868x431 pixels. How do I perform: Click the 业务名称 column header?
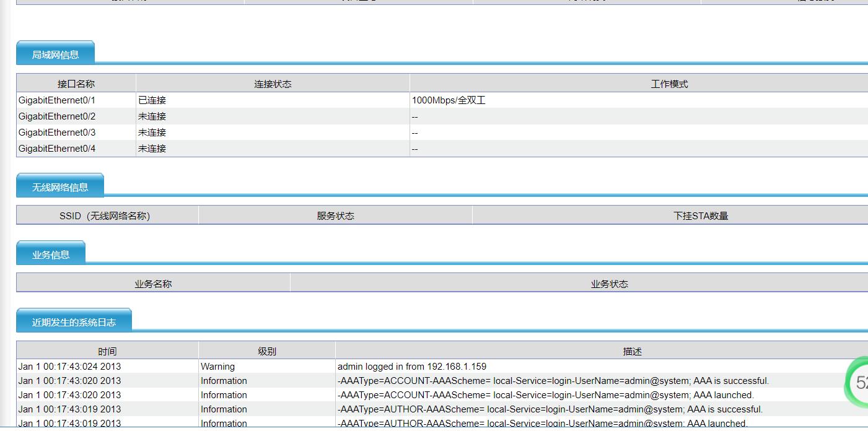tap(153, 284)
